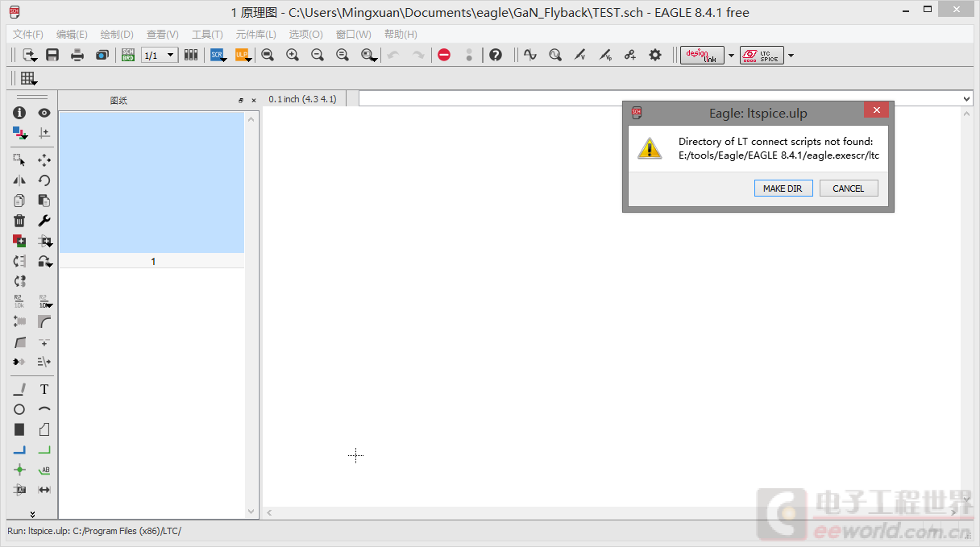980x547 pixels.
Task: Select the Group selection tool
Action: pos(19,160)
